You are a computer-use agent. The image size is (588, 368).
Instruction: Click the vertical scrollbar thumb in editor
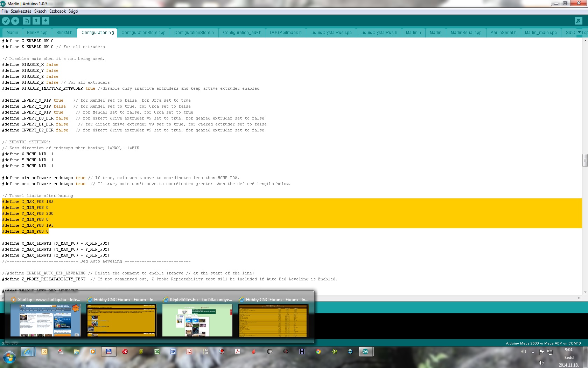[585, 160]
